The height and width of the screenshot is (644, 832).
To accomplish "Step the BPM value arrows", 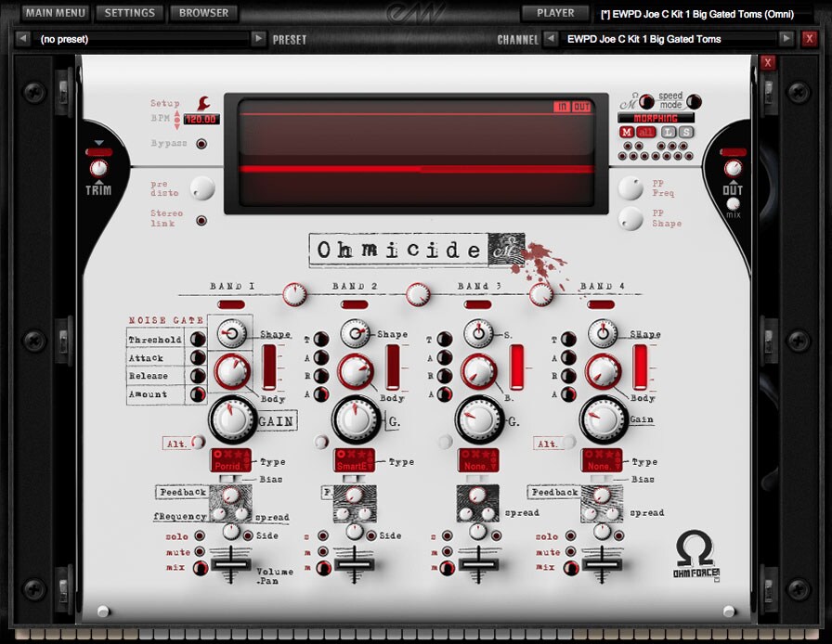I will pos(177,120).
